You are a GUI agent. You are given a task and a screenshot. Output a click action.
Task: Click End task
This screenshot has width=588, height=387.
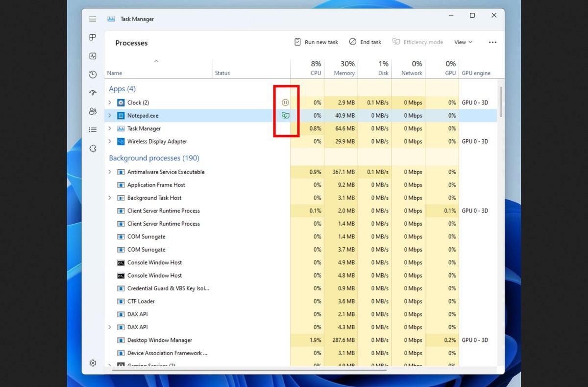(365, 42)
